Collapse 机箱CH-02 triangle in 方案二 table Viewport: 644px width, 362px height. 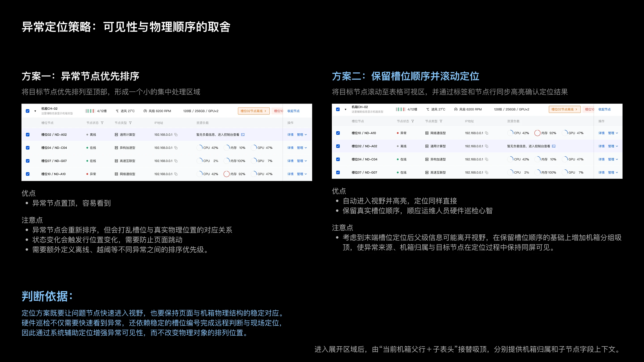click(345, 109)
